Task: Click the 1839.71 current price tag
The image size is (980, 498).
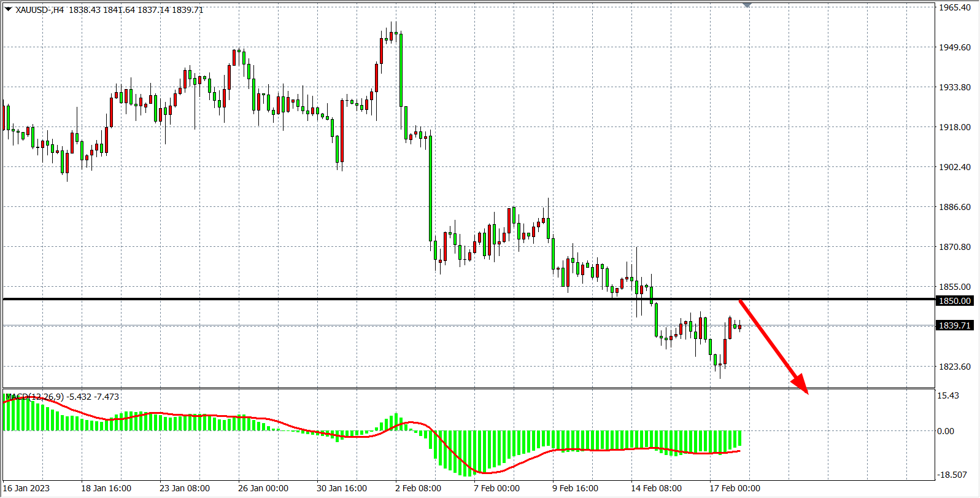Action: click(955, 325)
